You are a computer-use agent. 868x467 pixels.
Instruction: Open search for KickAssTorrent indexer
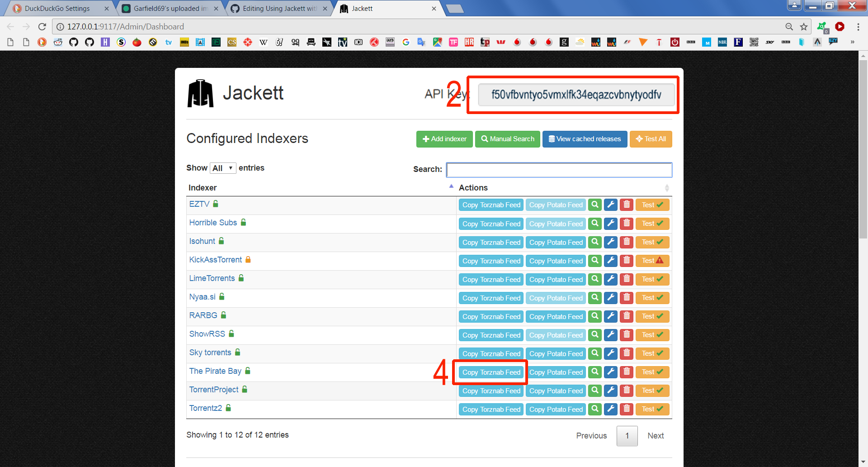point(595,261)
